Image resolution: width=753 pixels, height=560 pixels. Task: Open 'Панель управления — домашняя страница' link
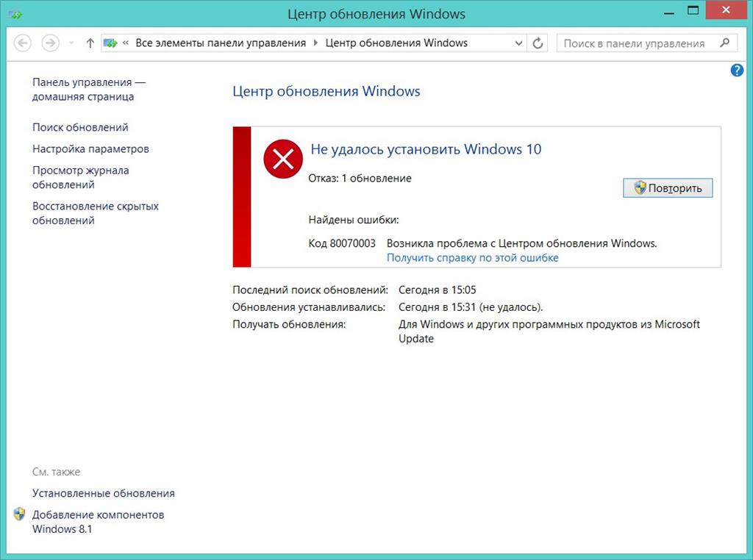tap(89, 89)
